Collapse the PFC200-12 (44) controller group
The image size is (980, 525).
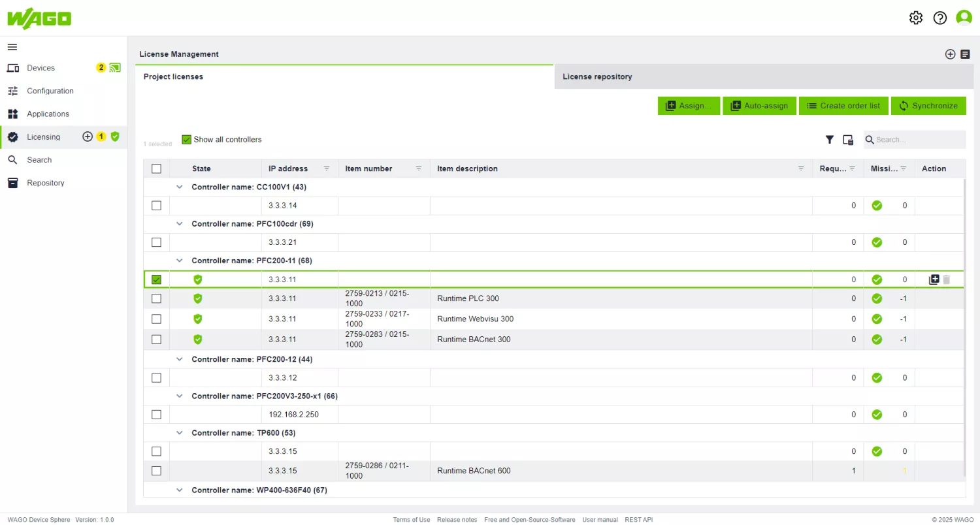(180, 359)
